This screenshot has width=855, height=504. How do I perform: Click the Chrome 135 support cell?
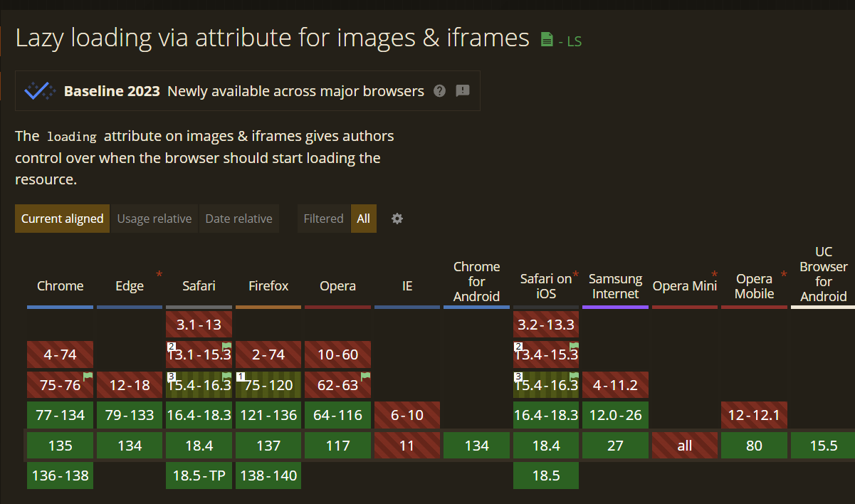[60, 445]
